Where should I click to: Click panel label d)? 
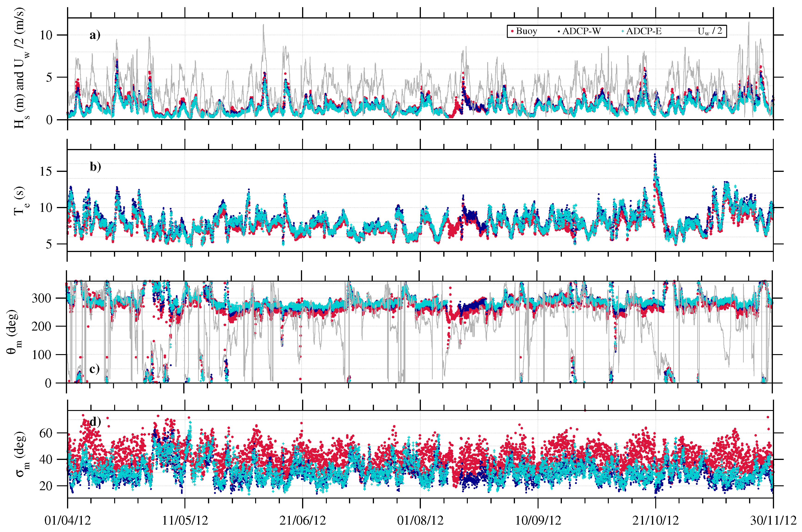click(x=95, y=422)
